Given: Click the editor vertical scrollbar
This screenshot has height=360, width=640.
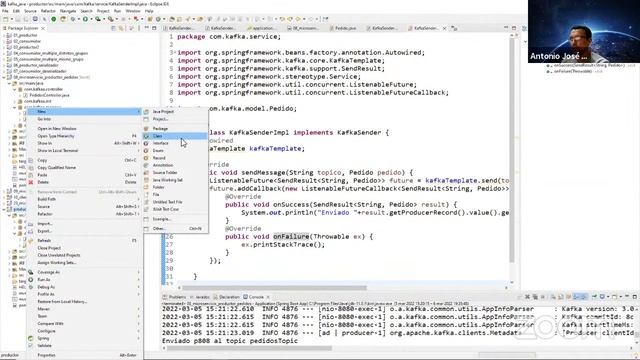Looking at the screenshot, I should click(512, 151).
